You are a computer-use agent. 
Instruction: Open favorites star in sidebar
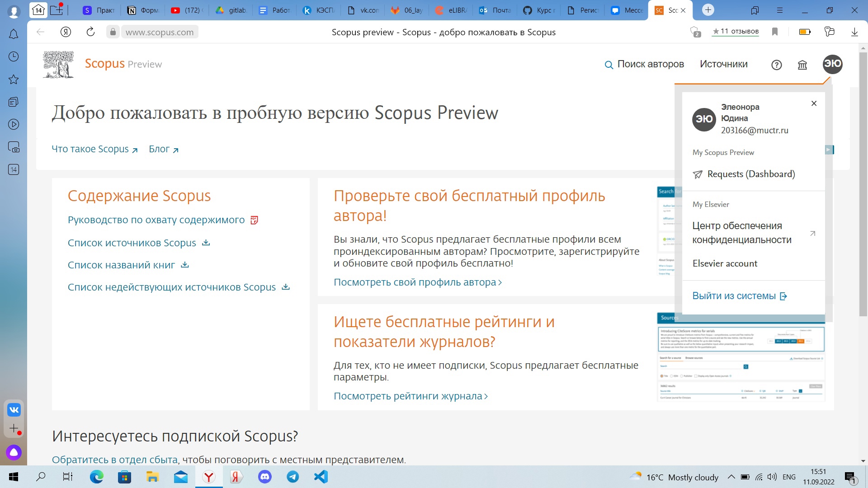[x=14, y=80]
